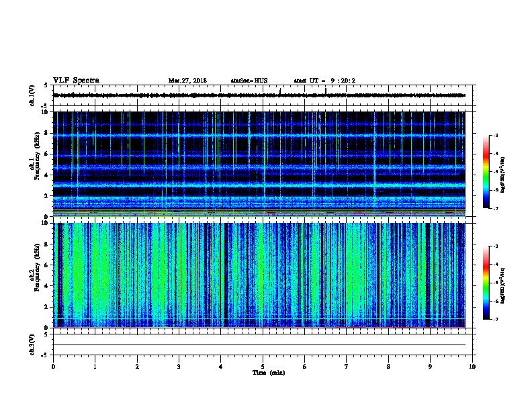Click the ch.1 waveform spike near 6.5 min
The height and width of the screenshot is (411, 532).
[326, 91]
